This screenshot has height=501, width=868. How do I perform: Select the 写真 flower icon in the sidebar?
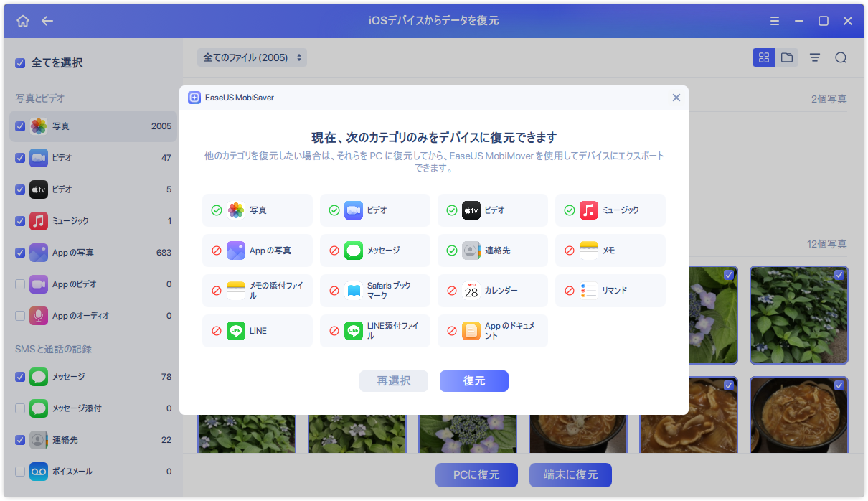coord(39,126)
